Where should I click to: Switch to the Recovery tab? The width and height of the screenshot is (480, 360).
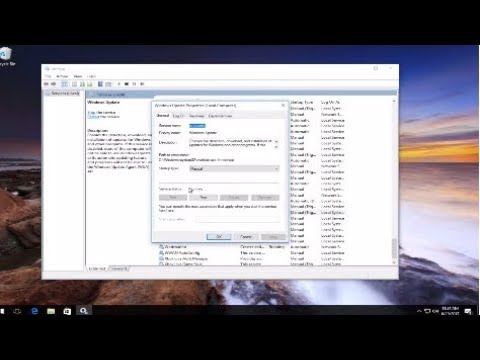click(x=197, y=116)
